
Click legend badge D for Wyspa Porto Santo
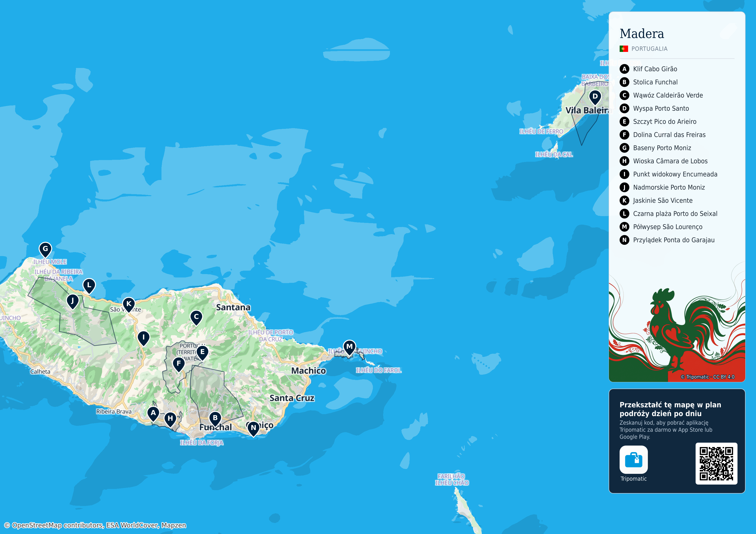tap(624, 108)
